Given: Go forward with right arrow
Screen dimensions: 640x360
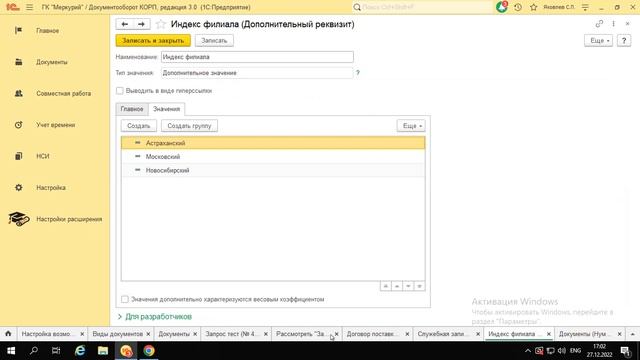Looking at the screenshot, I should click(x=141, y=24).
